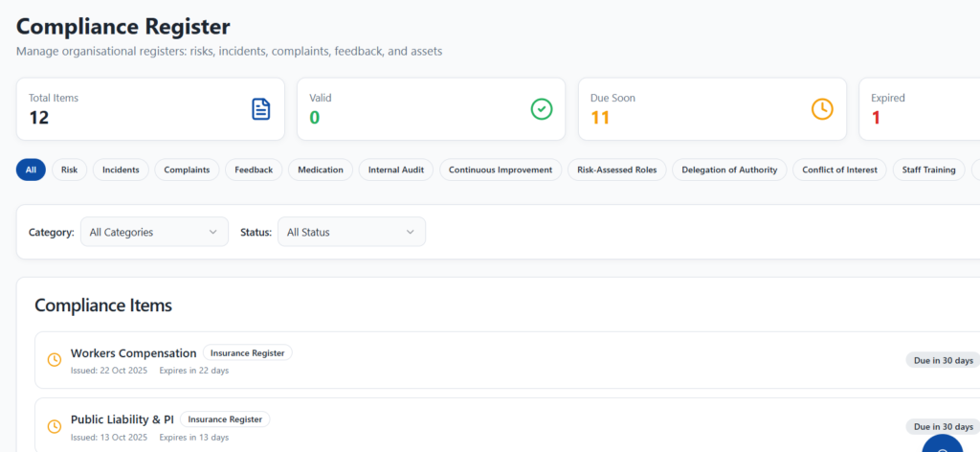Switch to the Complaints filter tab
Viewport: 980px width, 452px height.
pyautogui.click(x=187, y=170)
